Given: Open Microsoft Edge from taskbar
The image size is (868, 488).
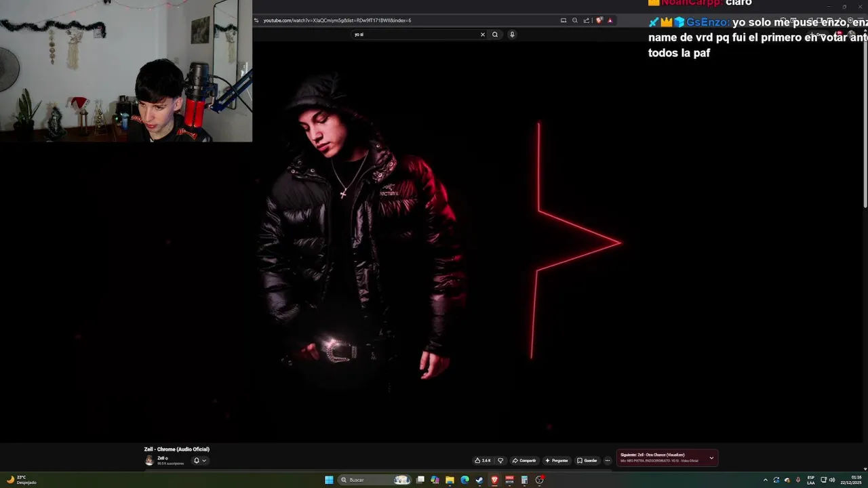Looking at the screenshot, I should (x=465, y=480).
